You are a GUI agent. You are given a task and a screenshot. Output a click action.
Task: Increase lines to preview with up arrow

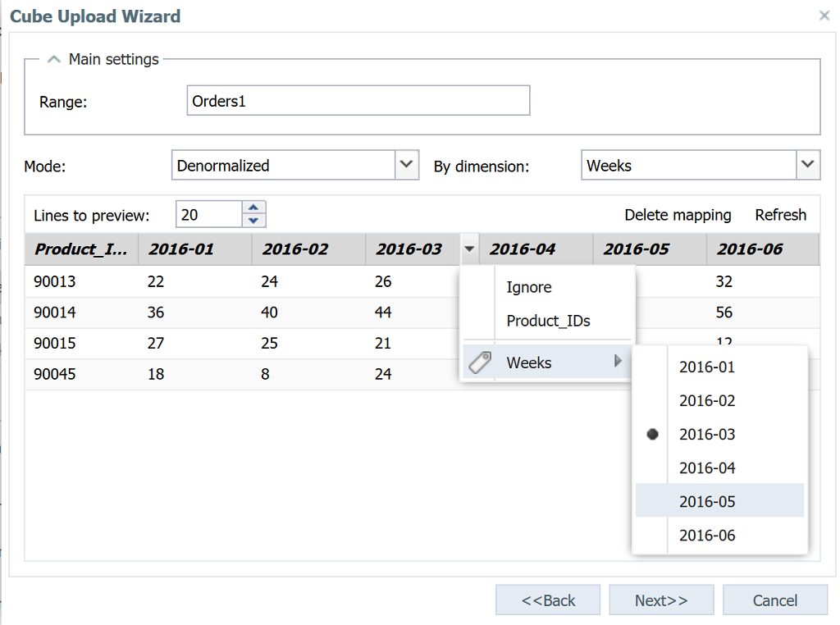pos(253,208)
